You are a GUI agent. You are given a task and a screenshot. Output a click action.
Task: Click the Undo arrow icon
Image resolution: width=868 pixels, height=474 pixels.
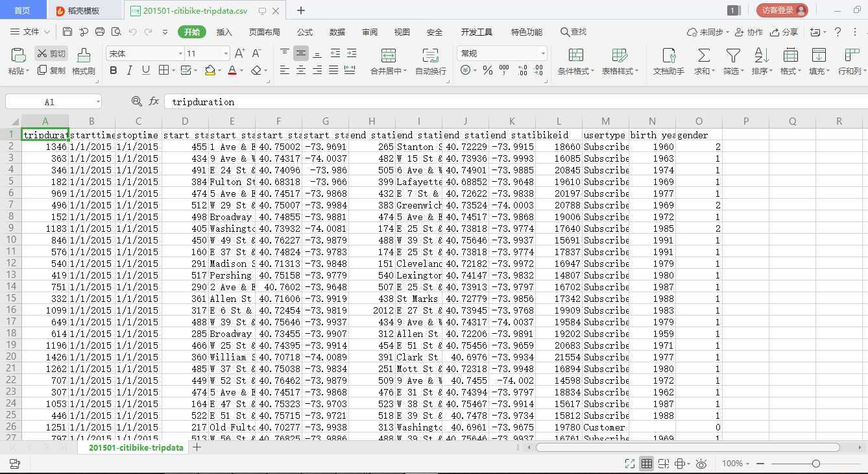[x=132, y=32]
